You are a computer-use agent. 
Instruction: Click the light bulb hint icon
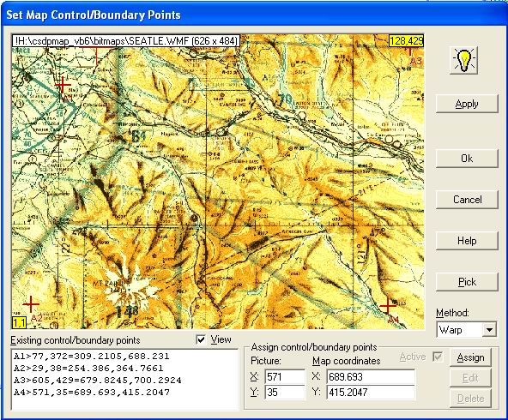point(464,61)
